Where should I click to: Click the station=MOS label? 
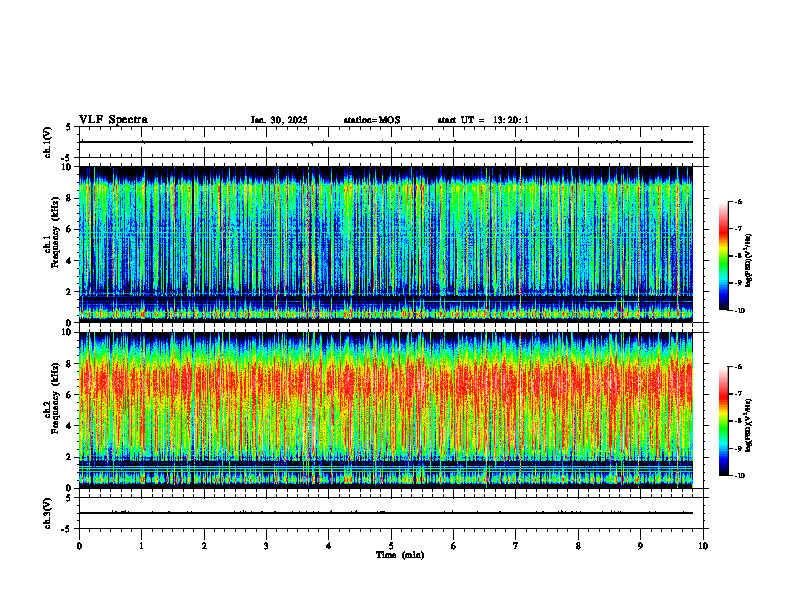(372, 120)
